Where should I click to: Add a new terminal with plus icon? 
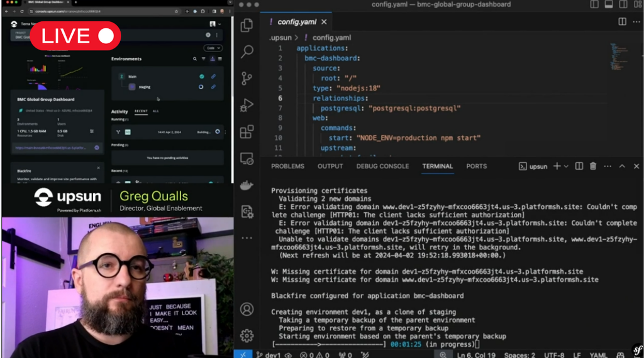(557, 166)
